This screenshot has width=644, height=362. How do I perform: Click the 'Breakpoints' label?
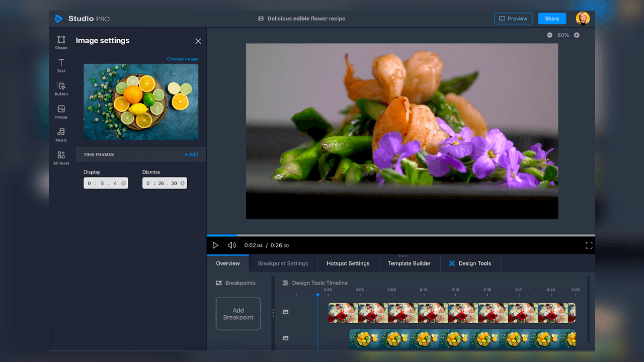coord(240,283)
